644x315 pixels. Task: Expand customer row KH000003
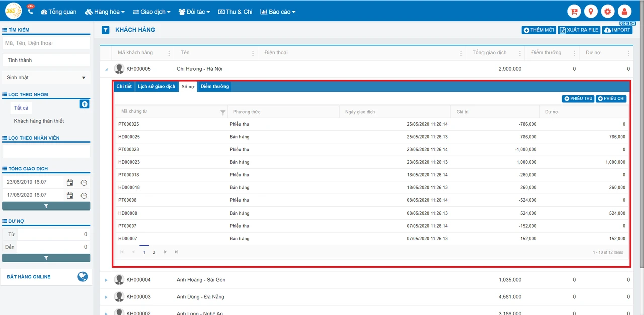click(106, 297)
